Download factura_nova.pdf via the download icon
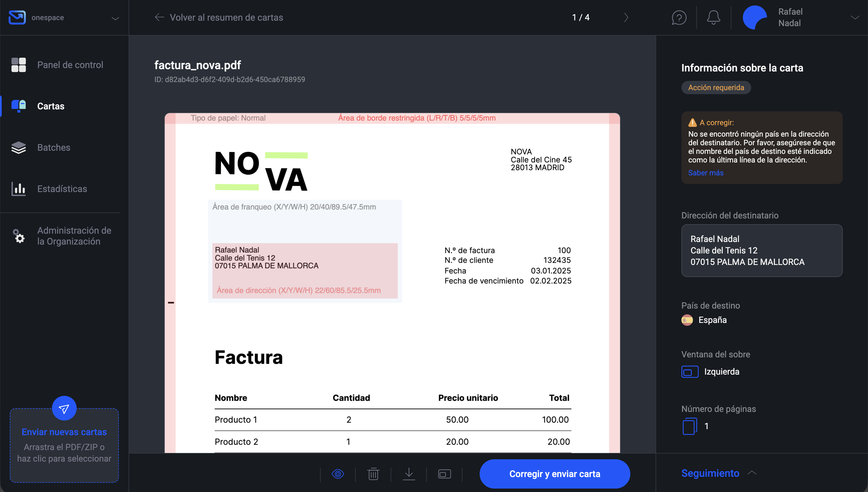Screen dimensions: 868x492 pyautogui.click(x=409, y=474)
